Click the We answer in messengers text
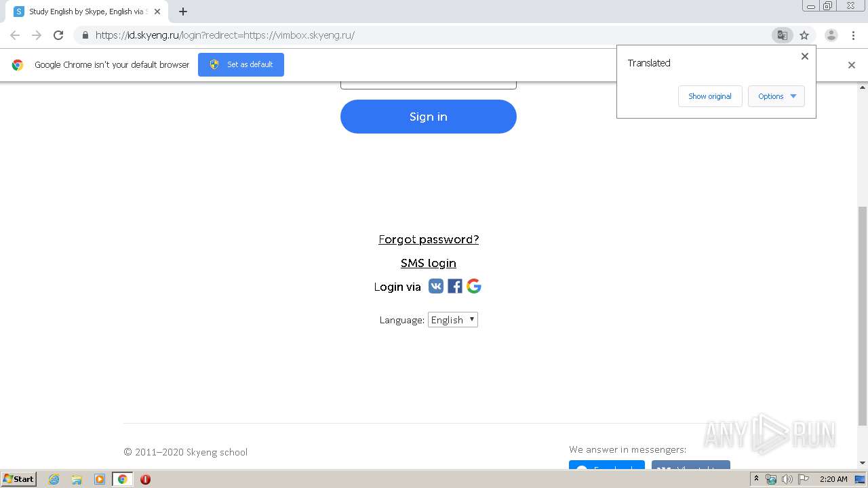This screenshot has width=868, height=488. (x=628, y=449)
